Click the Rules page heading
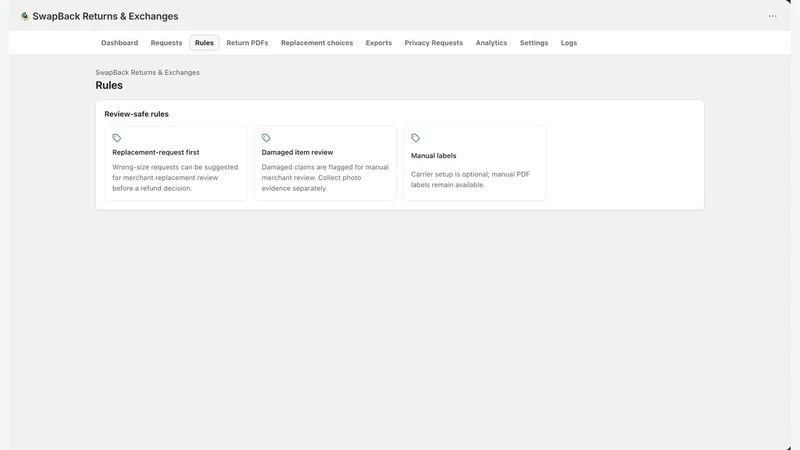 coord(109,85)
